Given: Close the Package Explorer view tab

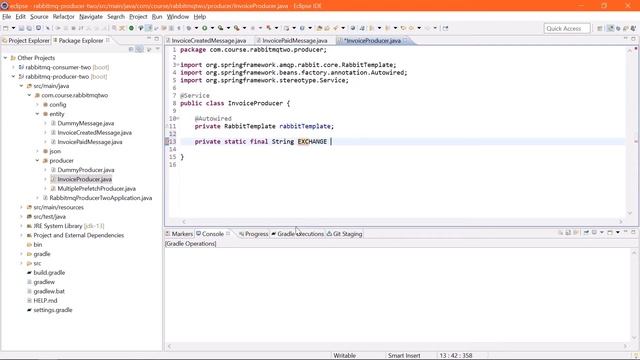Looking at the screenshot, I should click(108, 40).
